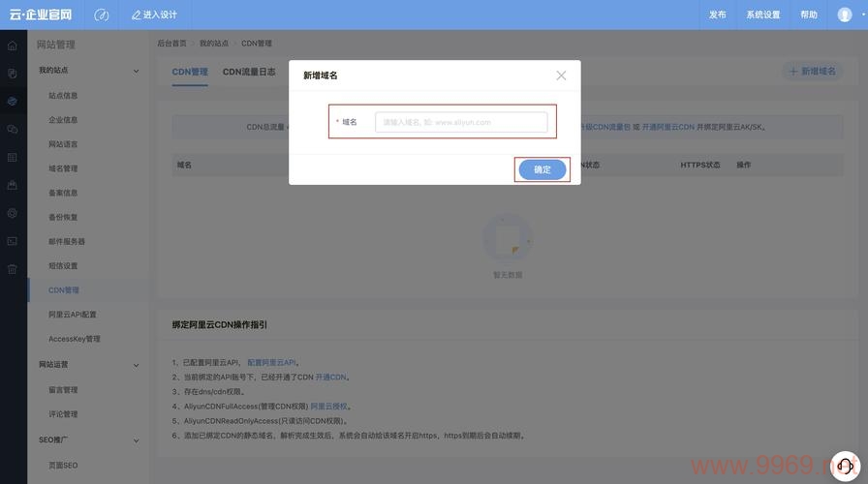This screenshot has height=484, width=868.
Task: Collapse the SEO推广 section chevron
Action: (137, 440)
